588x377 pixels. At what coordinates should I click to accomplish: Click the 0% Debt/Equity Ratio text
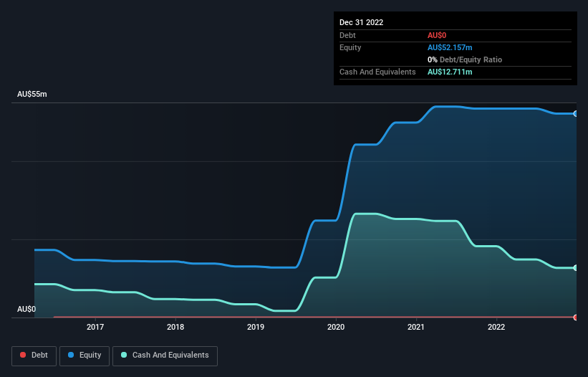(x=465, y=59)
